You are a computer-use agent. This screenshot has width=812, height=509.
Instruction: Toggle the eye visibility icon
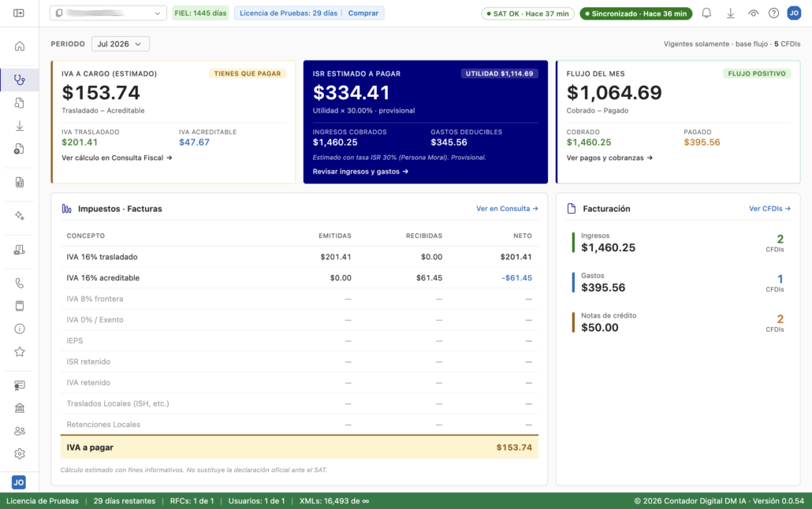tap(753, 13)
